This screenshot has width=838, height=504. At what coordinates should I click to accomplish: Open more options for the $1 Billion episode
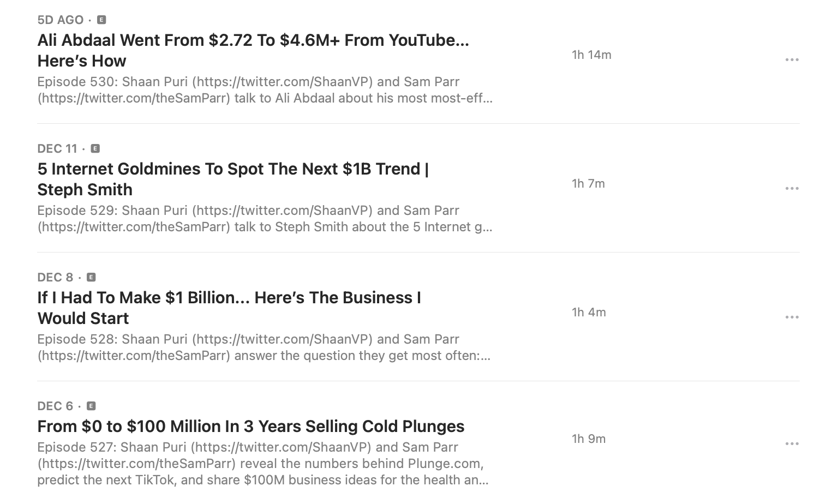pyautogui.click(x=792, y=316)
